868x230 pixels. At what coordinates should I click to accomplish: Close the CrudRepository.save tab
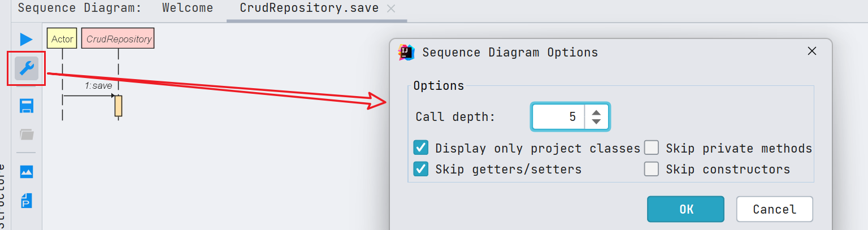391,8
